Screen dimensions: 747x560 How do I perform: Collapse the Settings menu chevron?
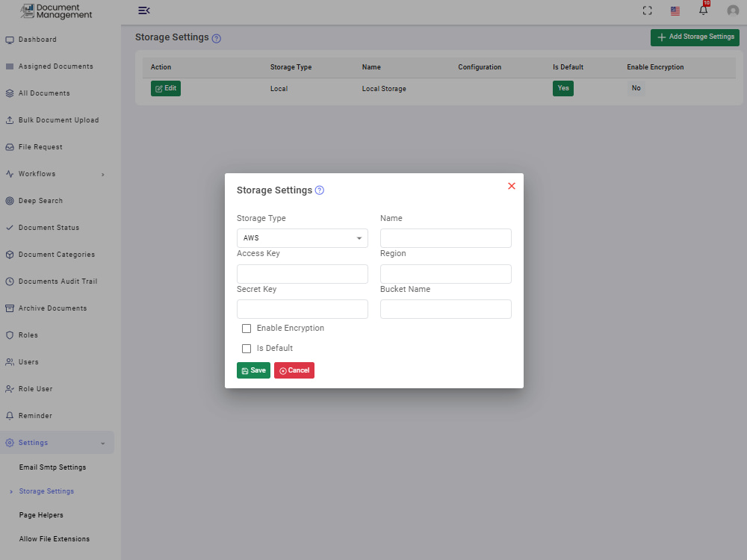coord(103,444)
